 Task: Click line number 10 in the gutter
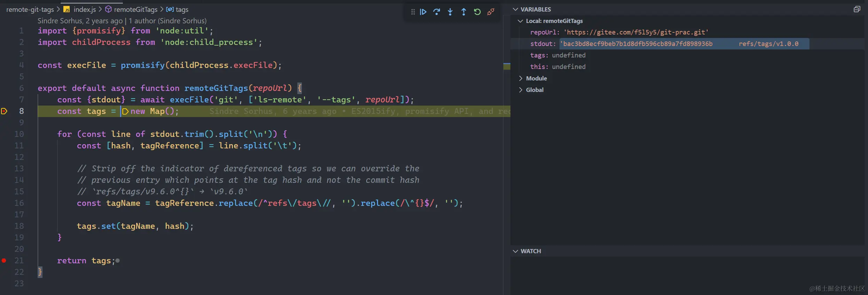[x=19, y=134]
